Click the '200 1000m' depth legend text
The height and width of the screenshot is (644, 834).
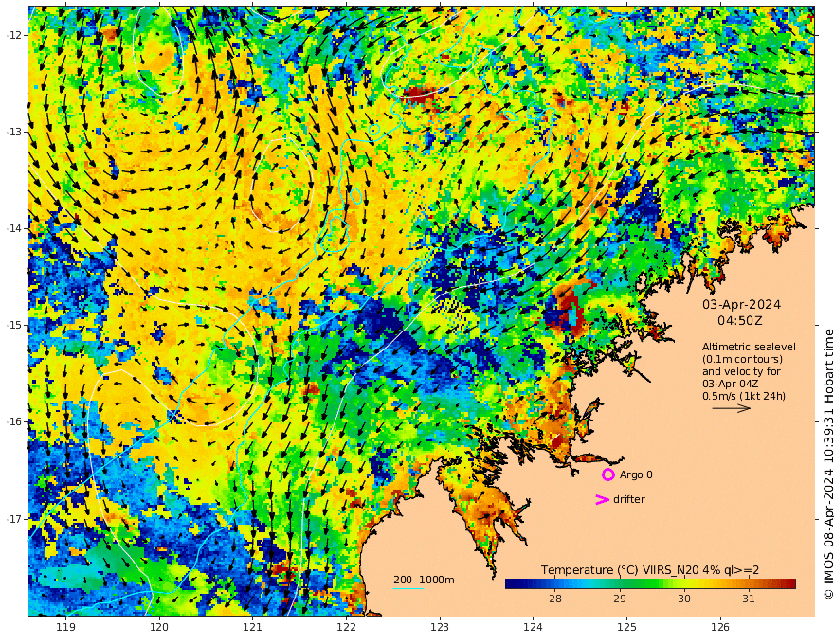[424, 580]
